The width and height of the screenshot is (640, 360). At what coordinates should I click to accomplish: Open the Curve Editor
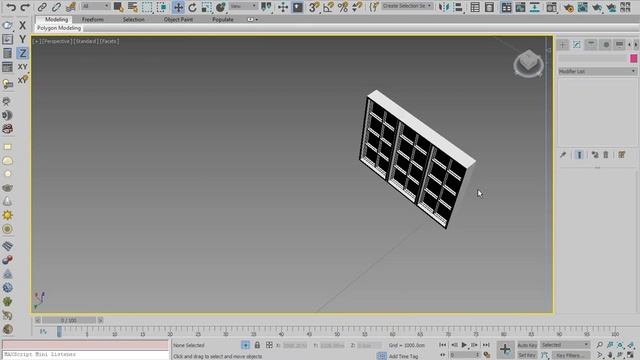[x=520, y=7]
